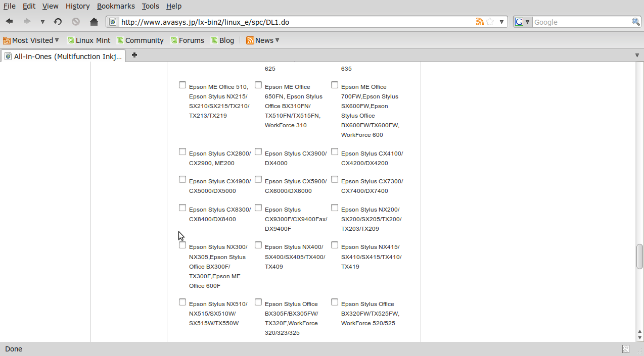Click the RSS feed icon in address bar
The image size is (644, 356).
pyautogui.click(x=480, y=22)
